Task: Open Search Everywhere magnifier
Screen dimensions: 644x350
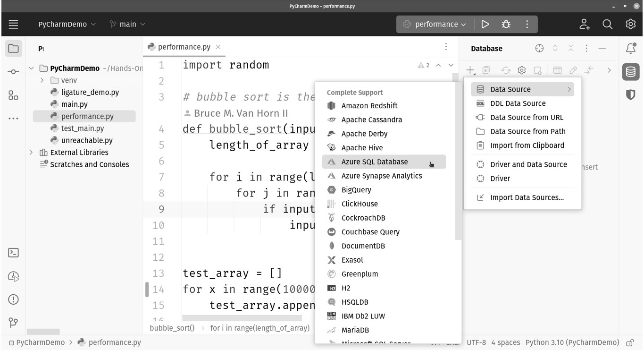Action: [608, 24]
